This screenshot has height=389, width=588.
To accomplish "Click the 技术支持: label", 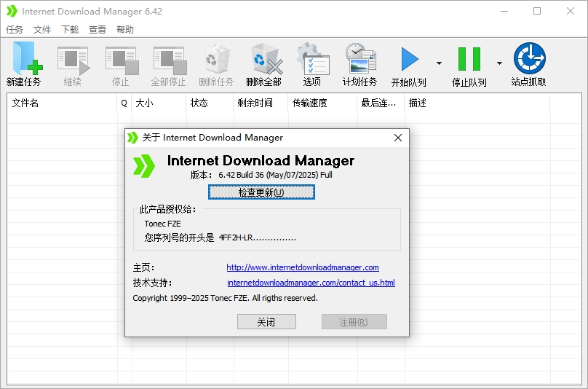I will [152, 283].
